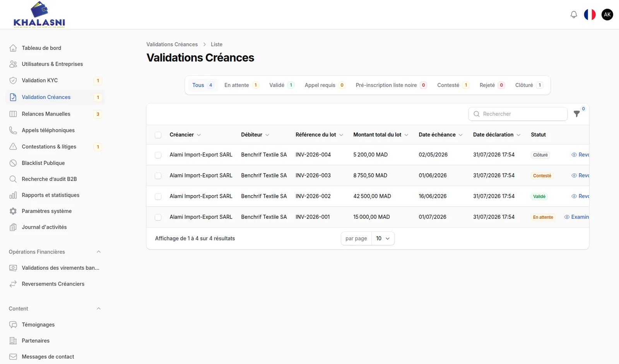Check the INV-2026-002 row checkbox

[x=158, y=197]
